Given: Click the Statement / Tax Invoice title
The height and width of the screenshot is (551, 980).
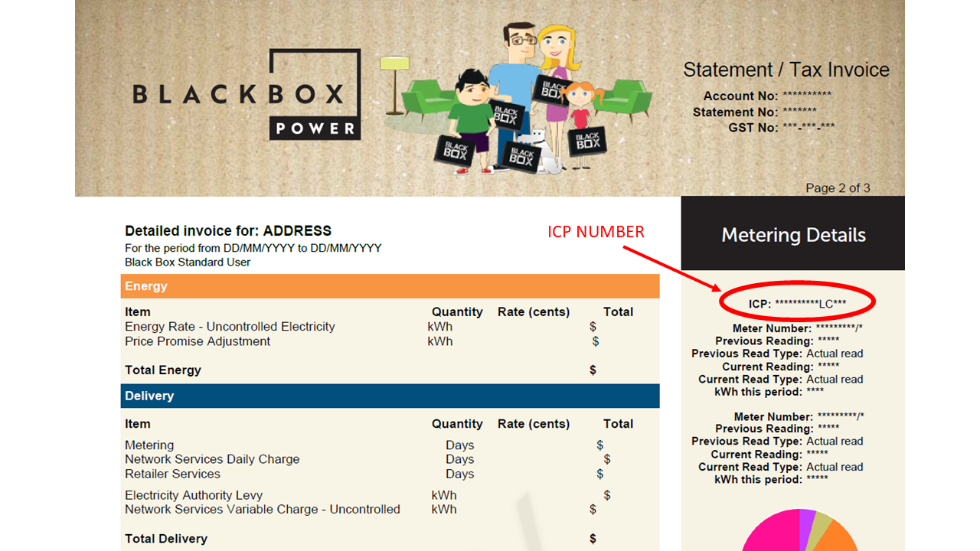Looking at the screenshot, I should point(786,70).
